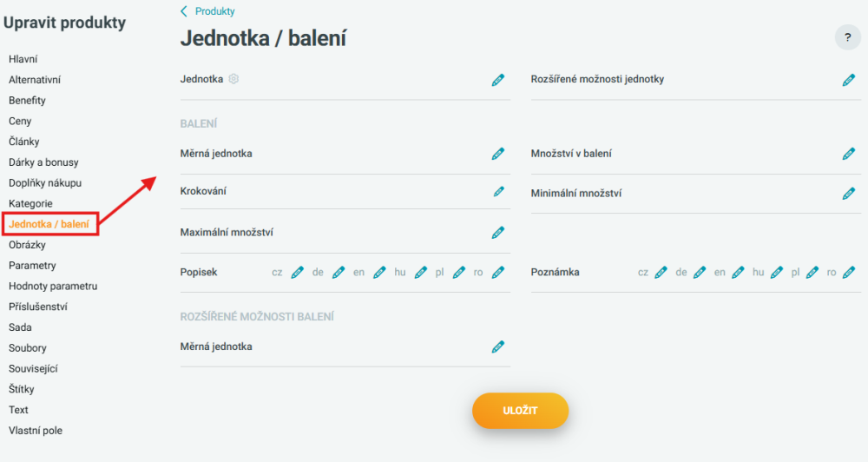Click the cz pencil icon for Popisek
Viewport: 868px width, 462px height.
click(297, 273)
